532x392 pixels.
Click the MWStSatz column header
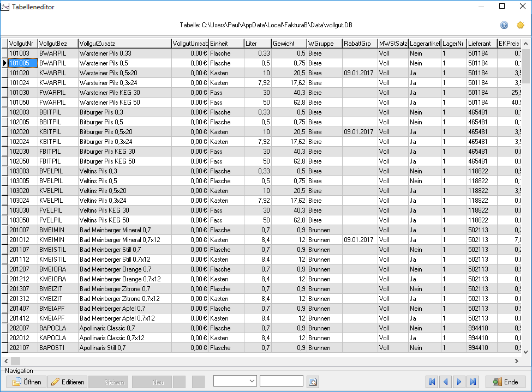393,44
